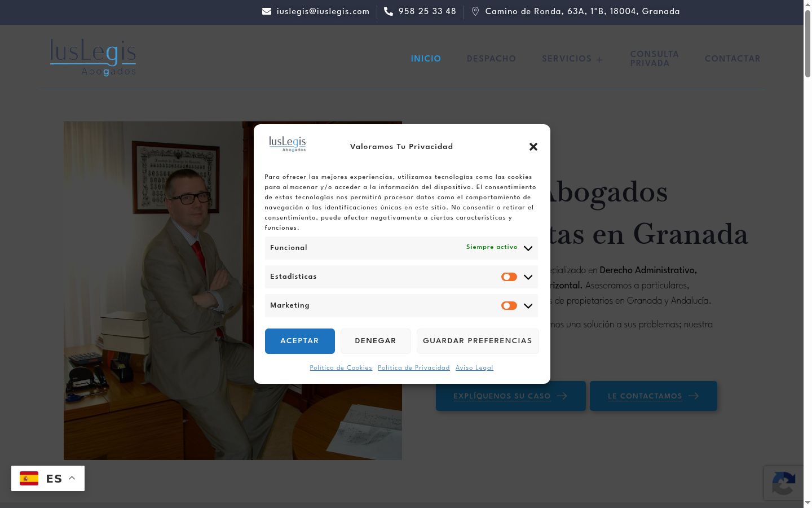This screenshot has width=812, height=508.
Task: Open the Despacho menu item
Action: [491, 59]
